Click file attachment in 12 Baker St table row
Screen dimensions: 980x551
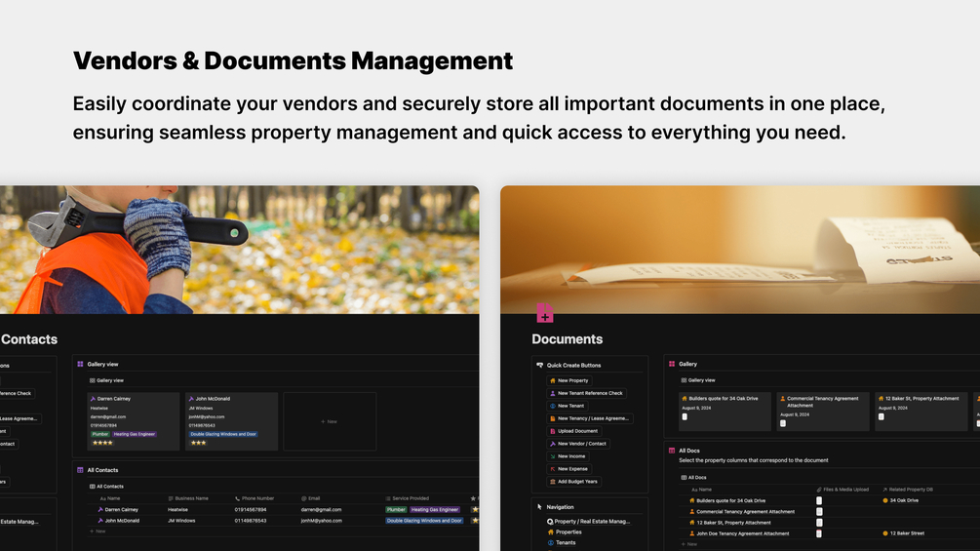click(x=819, y=523)
